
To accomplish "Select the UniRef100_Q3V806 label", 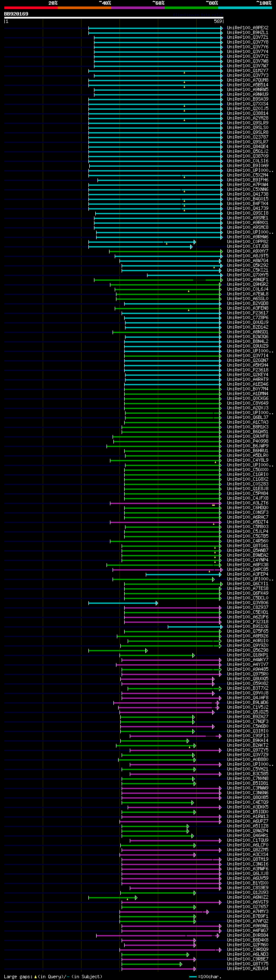I will (x=248, y=603).
